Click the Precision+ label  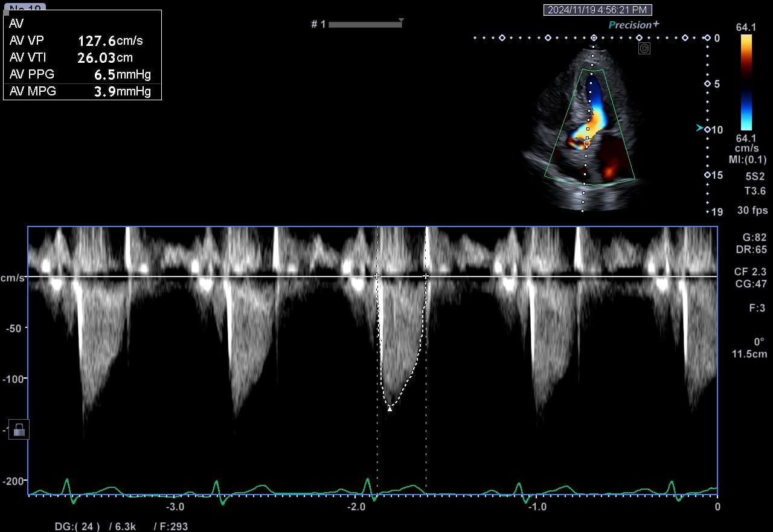click(x=633, y=25)
